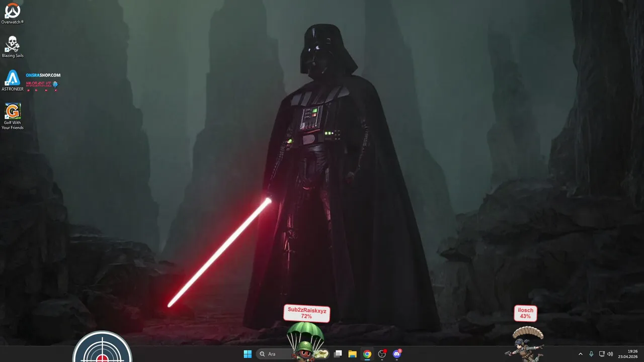Open the Overwatch desktop shortcut

12,14
